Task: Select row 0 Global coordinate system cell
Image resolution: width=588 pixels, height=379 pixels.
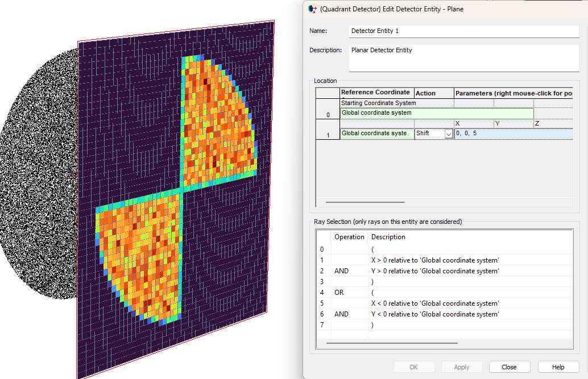Action: [x=437, y=113]
